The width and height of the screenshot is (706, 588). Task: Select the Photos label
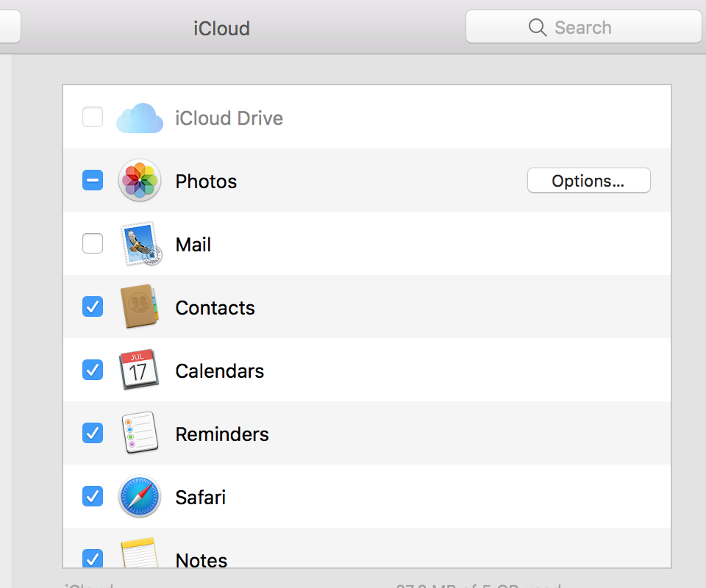pyautogui.click(x=206, y=182)
